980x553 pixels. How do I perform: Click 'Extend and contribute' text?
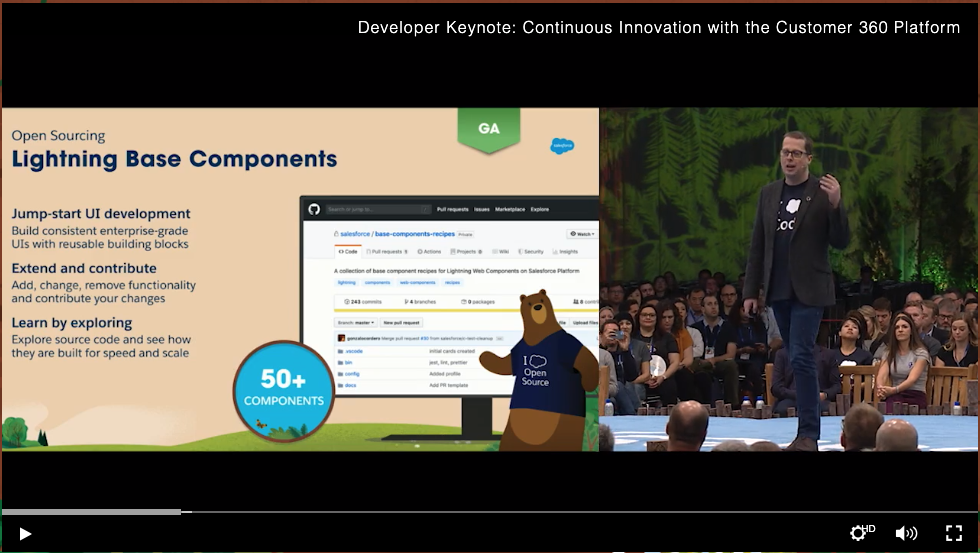[x=84, y=268]
